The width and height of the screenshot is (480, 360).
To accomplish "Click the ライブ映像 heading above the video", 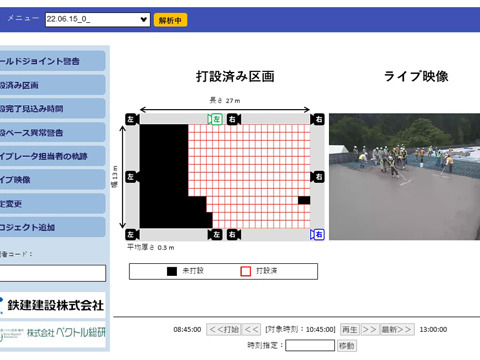I will click(x=416, y=76).
